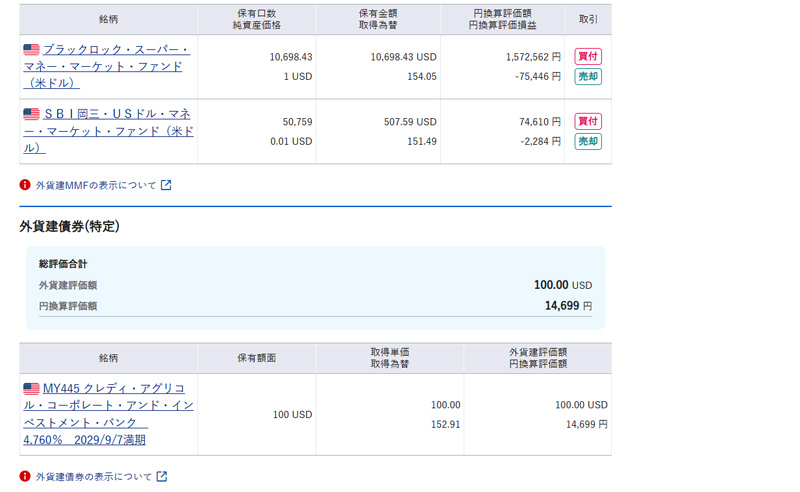800x492 pixels.
Task: Click 取引 column header
Action: (x=588, y=19)
